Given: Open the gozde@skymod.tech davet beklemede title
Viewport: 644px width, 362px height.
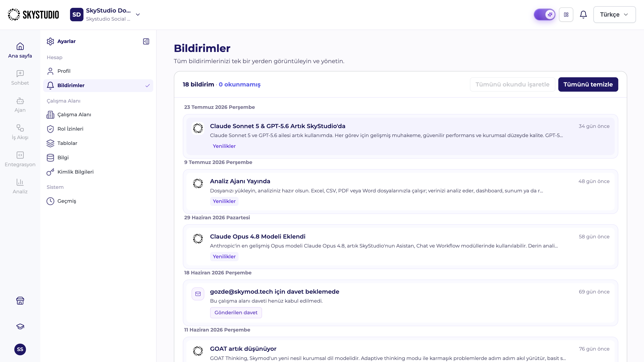Looking at the screenshot, I should 275,291.
